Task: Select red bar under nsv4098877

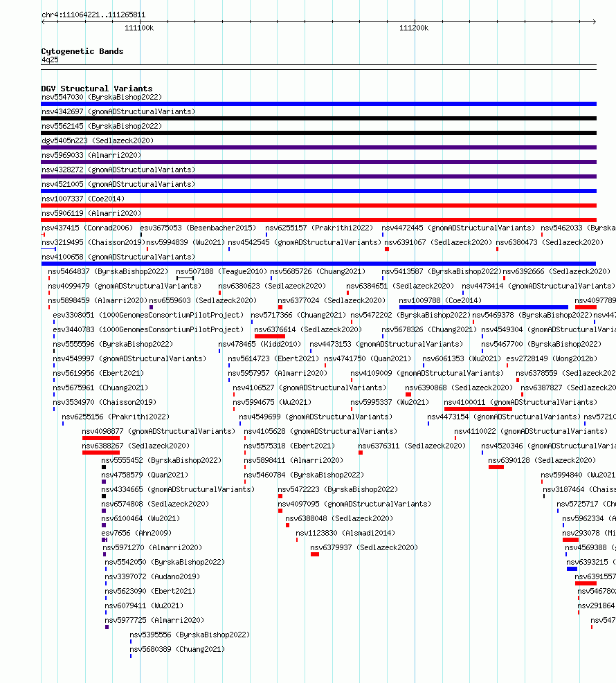Action: click(x=100, y=438)
